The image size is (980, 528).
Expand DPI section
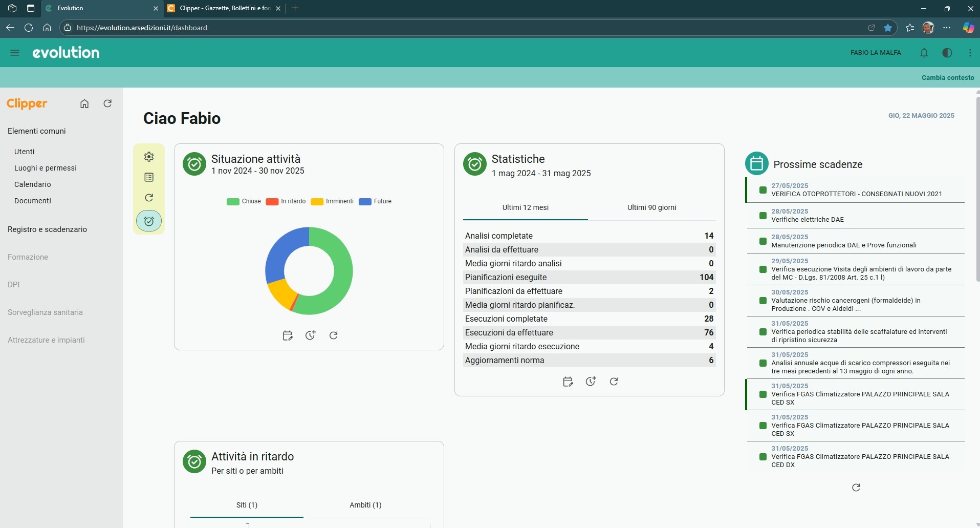tap(13, 285)
